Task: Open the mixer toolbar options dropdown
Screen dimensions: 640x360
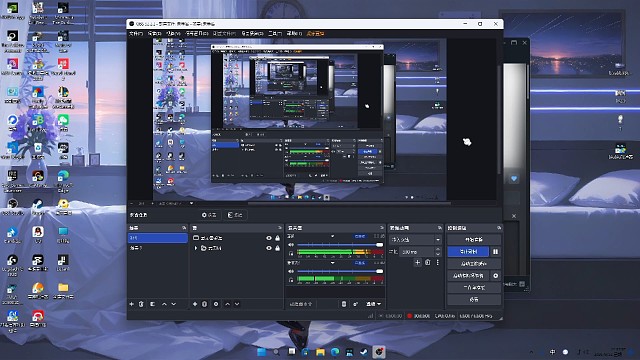Action: pos(373,304)
